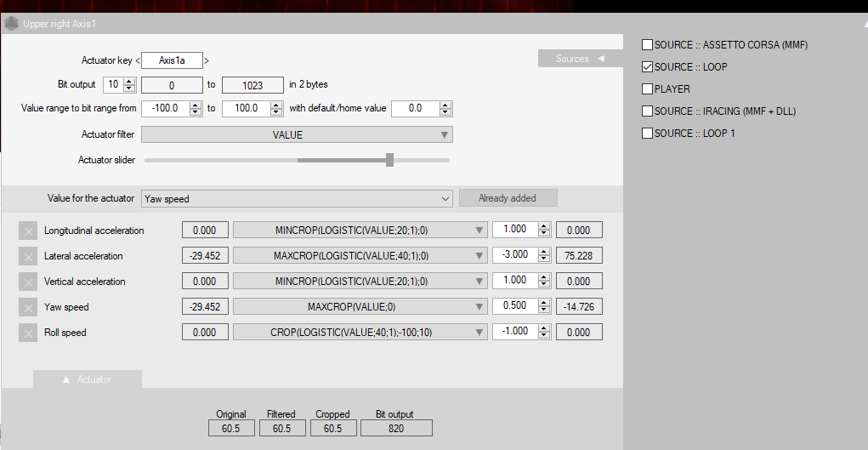This screenshot has height=450, width=868.
Task: Remove the Roll speed row with X
Action: (x=28, y=333)
